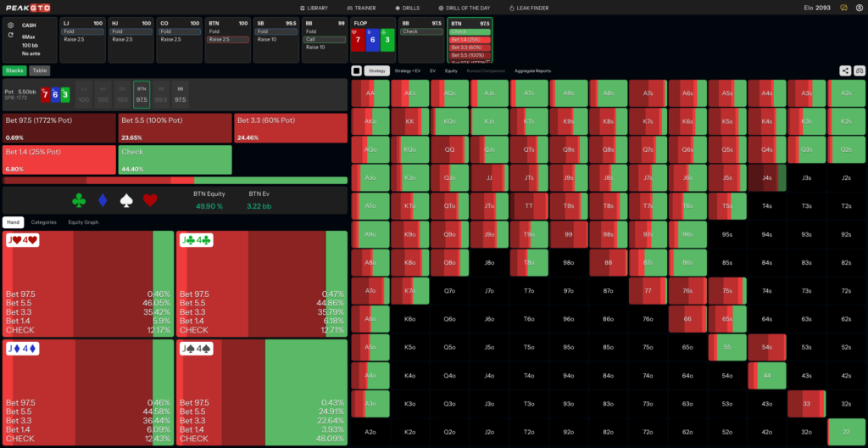The height and width of the screenshot is (448, 868).
Task: Open the Trainer page
Action: [363, 8]
